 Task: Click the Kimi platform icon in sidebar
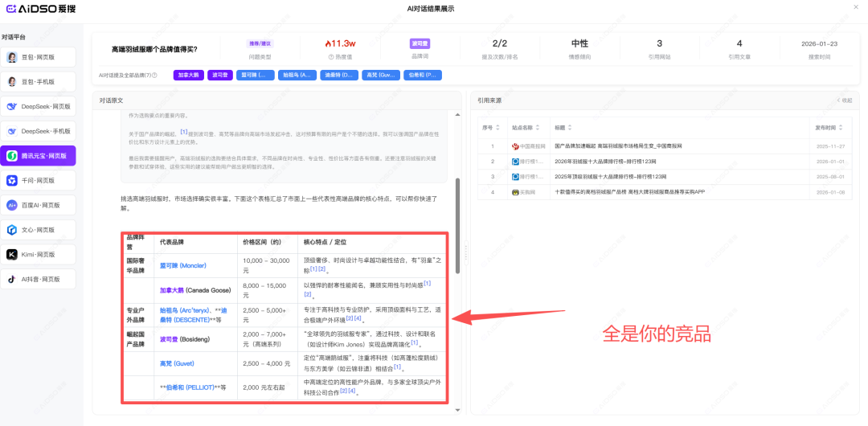pyautogui.click(x=12, y=254)
